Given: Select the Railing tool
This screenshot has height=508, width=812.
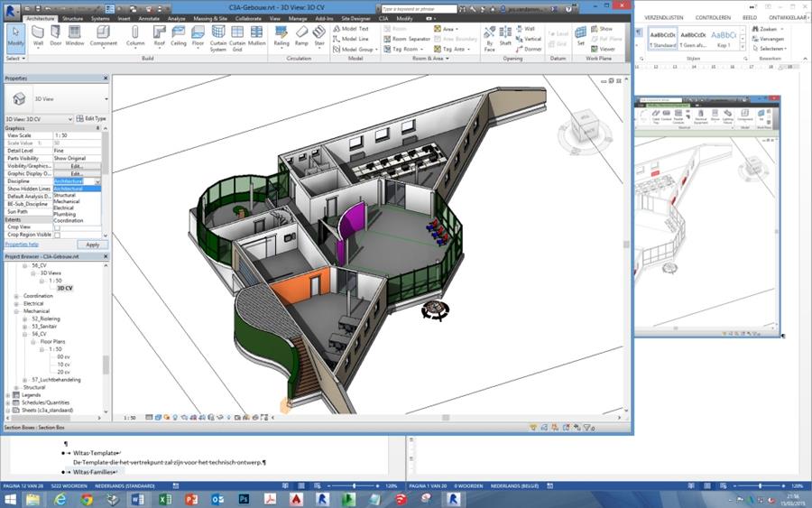Looking at the screenshot, I should (x=281, y=34).
